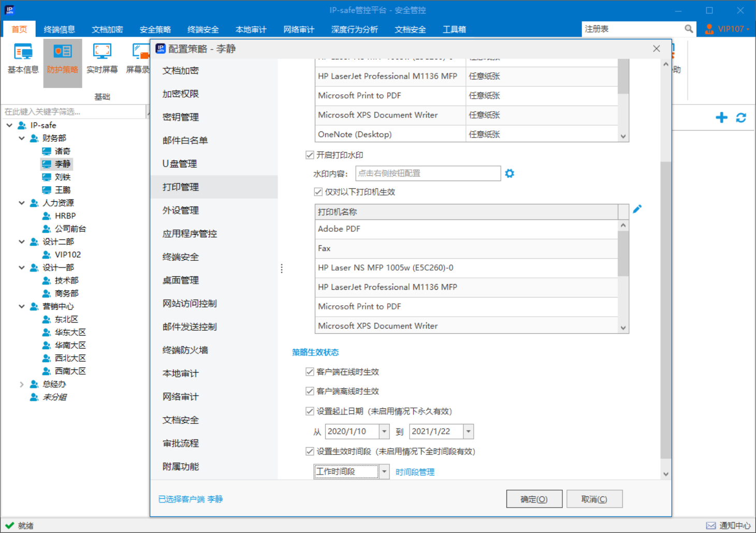The image size is (756, 533).
Task: Open the 通知中心 envelope icon
Action: [x=711, y=525]
